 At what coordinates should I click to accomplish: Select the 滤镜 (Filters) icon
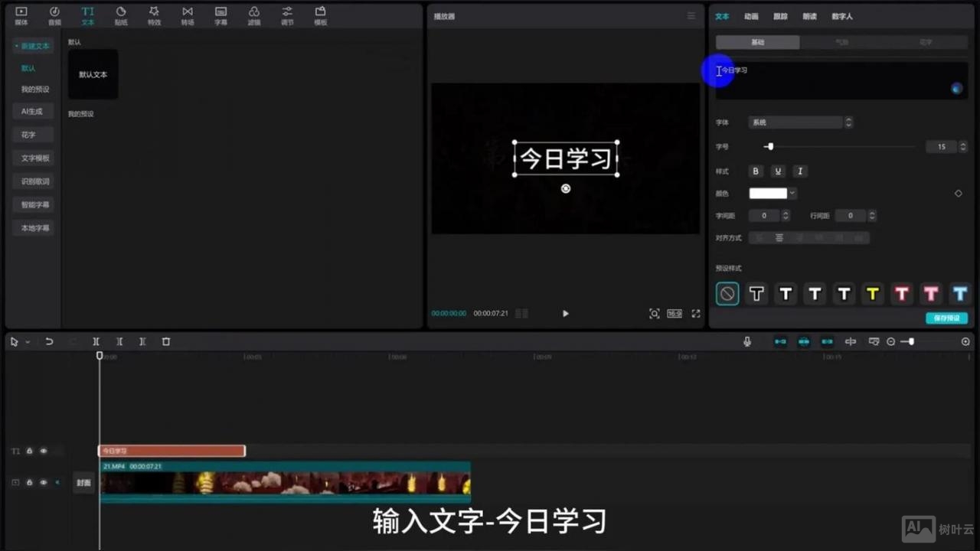tap(254, 16)
